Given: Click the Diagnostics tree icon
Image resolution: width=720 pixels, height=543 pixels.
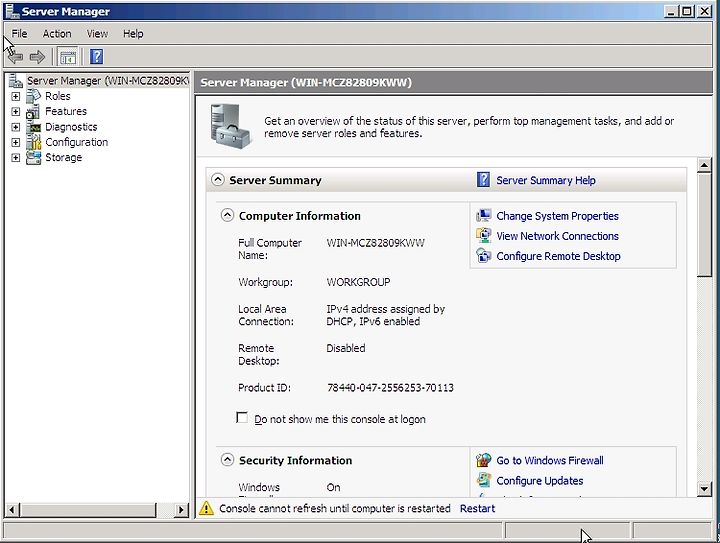Looking at the screenshot, I should pyautogui.click(x=34, y=127).
